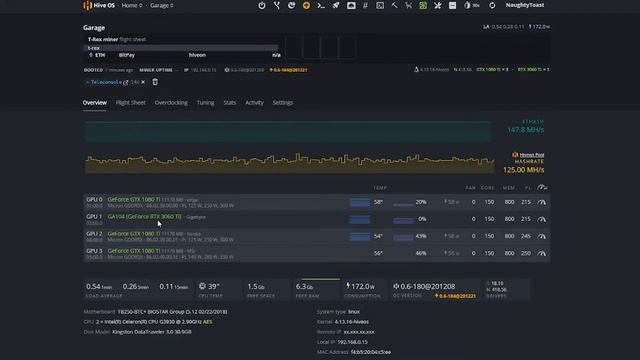
Task: Expand the Home breadcrumb dropdown
Action: pyautogui.click(x=132, y=5)
